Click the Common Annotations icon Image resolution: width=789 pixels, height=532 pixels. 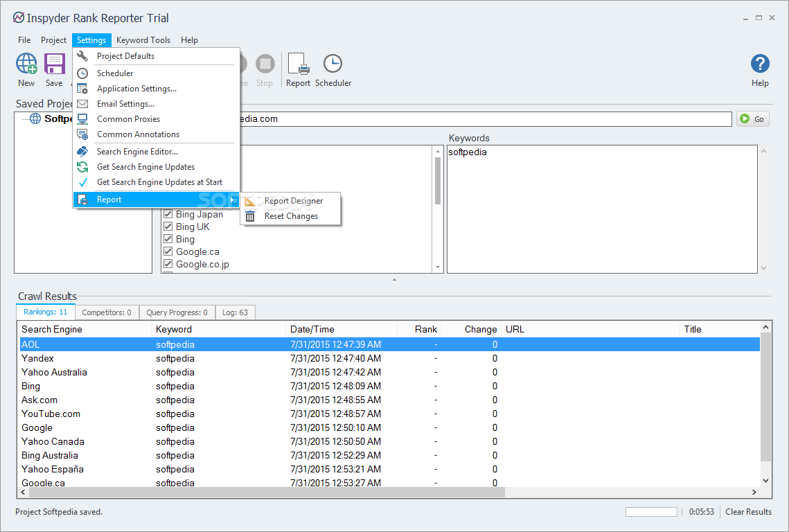tap(82, 134)
